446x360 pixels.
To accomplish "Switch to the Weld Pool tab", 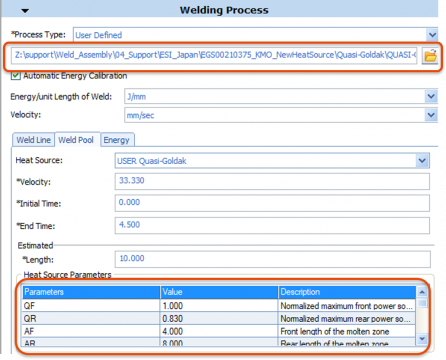I will tap(76, 140).
